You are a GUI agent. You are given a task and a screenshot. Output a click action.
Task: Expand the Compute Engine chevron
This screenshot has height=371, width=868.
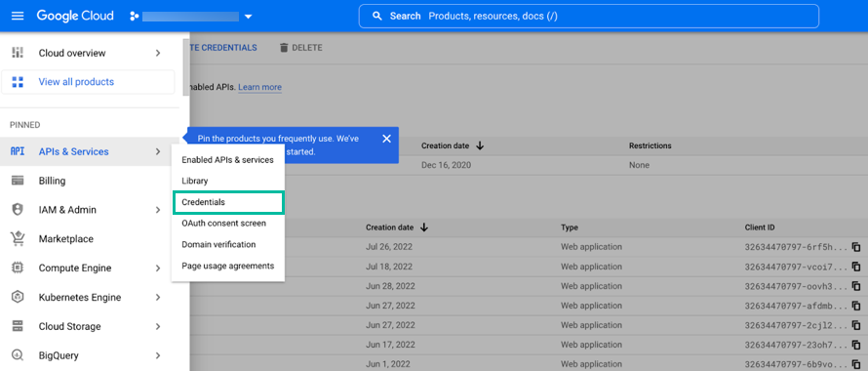coord(158,268)
